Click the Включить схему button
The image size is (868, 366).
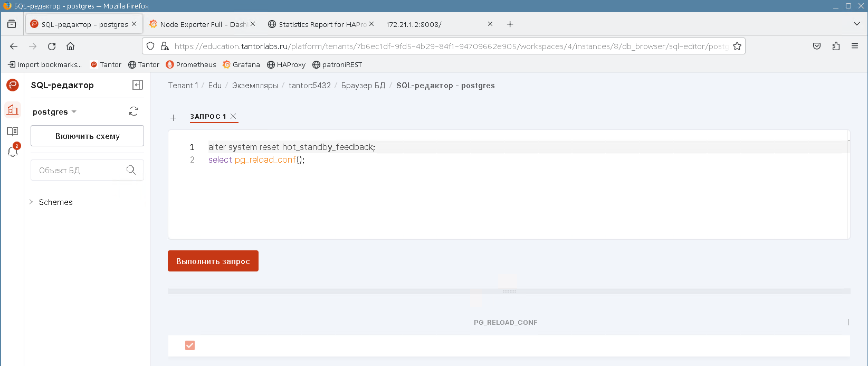tap(87, 136)
